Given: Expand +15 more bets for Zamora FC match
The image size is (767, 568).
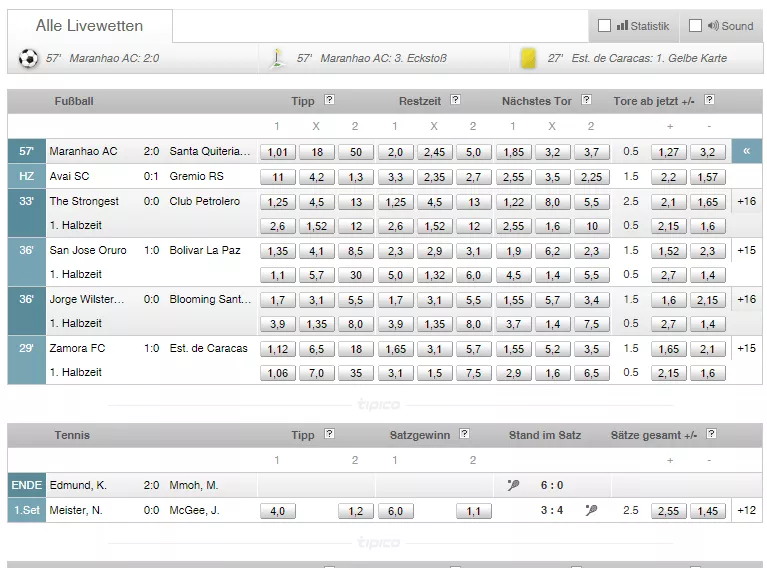Looking at the screenshot, I should pyautogui.click(x=747, y=348).
